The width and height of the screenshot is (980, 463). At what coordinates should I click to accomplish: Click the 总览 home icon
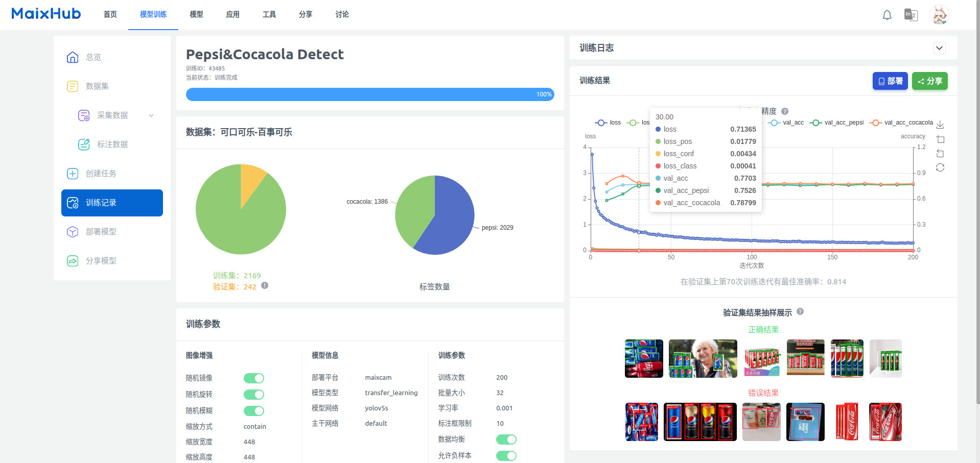point(73,57)
